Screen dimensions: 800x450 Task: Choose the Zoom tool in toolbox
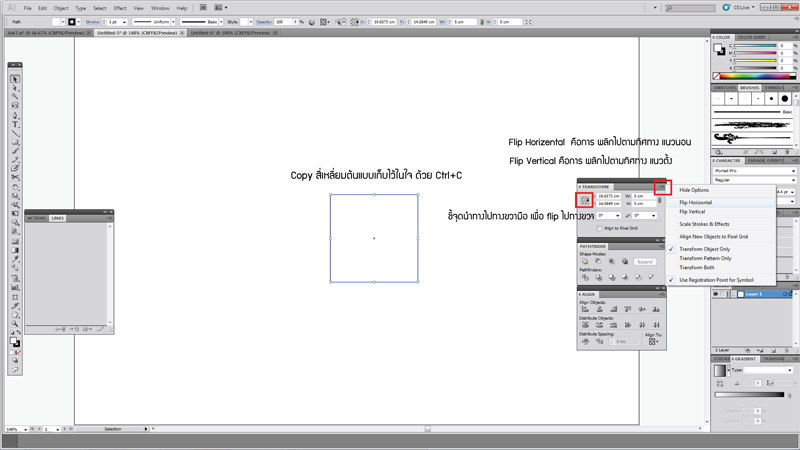(15, 323)
